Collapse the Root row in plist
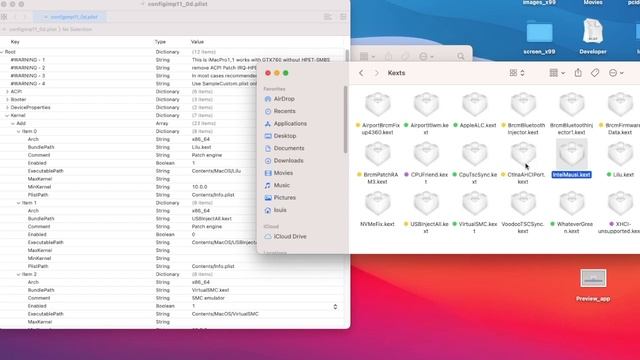The height and width of the screenshot is (360, 640). pyautogui.click(x=2, y=52)
